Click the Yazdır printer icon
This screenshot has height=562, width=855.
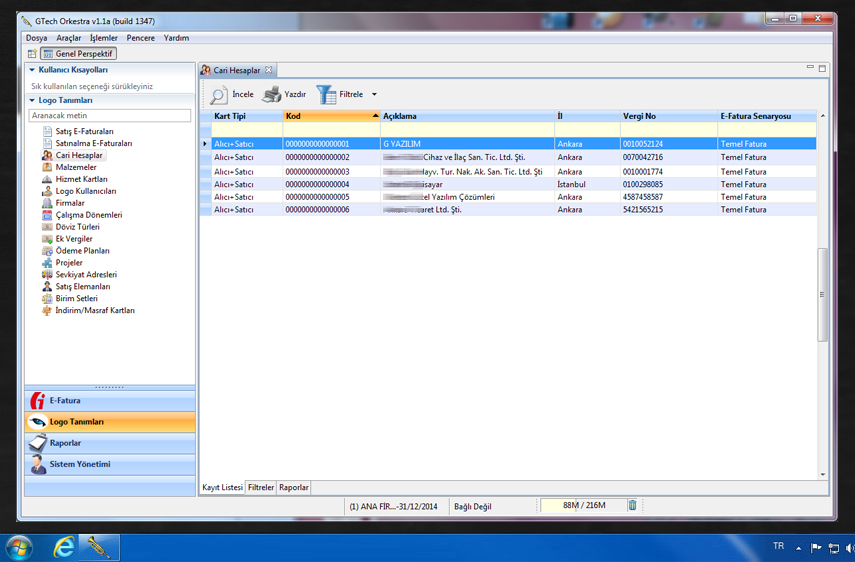pos(272,95)
